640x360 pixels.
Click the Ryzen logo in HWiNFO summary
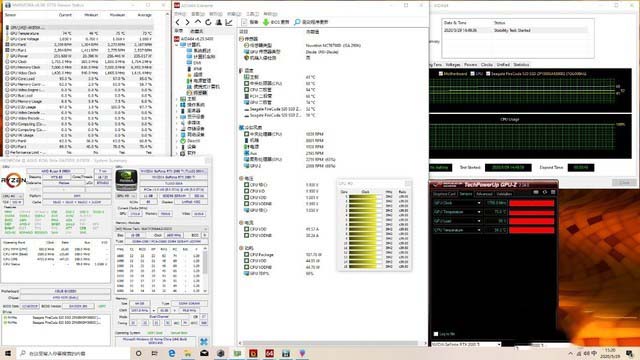(x=13, y=180)
